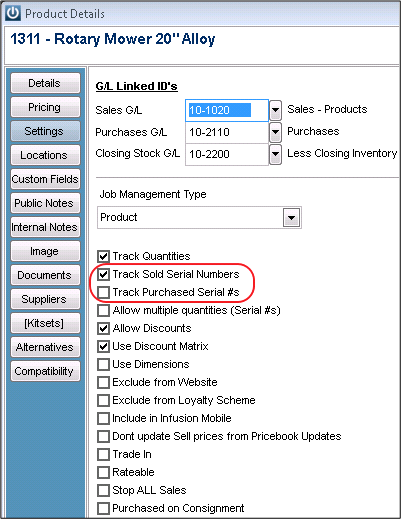Uncheck Track Quantities
The width and height of the screenshot is (401, 519).
[103, 256]
